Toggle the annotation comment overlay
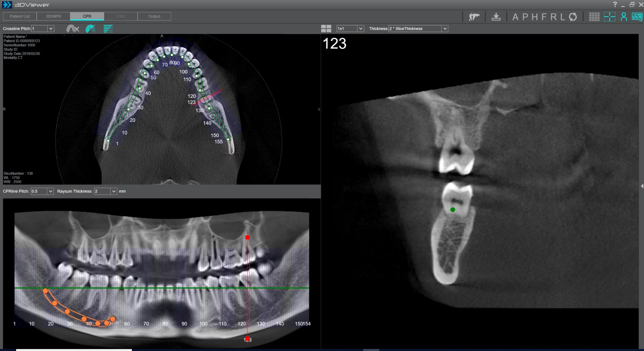 pyautogui.click(x=637, y=17)
